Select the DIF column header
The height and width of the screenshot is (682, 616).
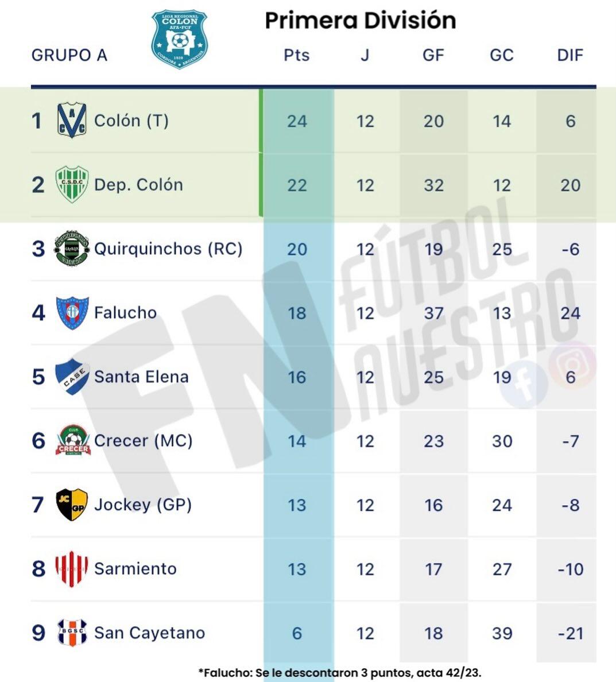coord(570,55)
